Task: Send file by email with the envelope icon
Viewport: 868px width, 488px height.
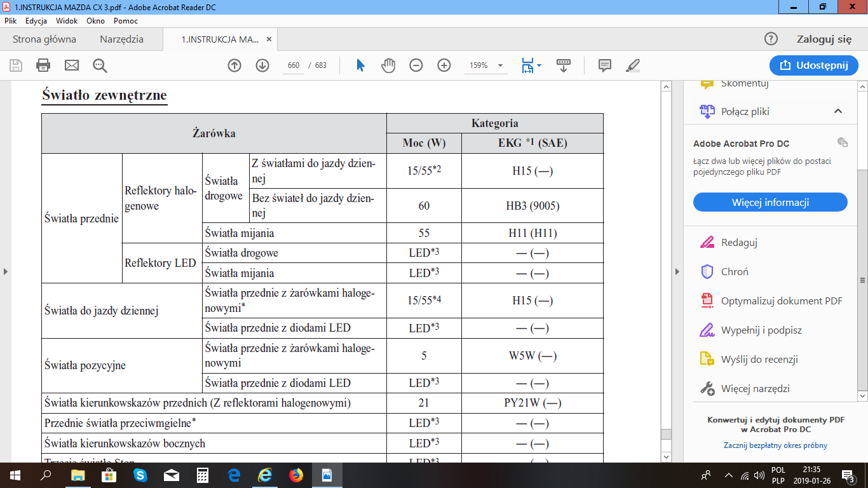Action: (71, 65)
